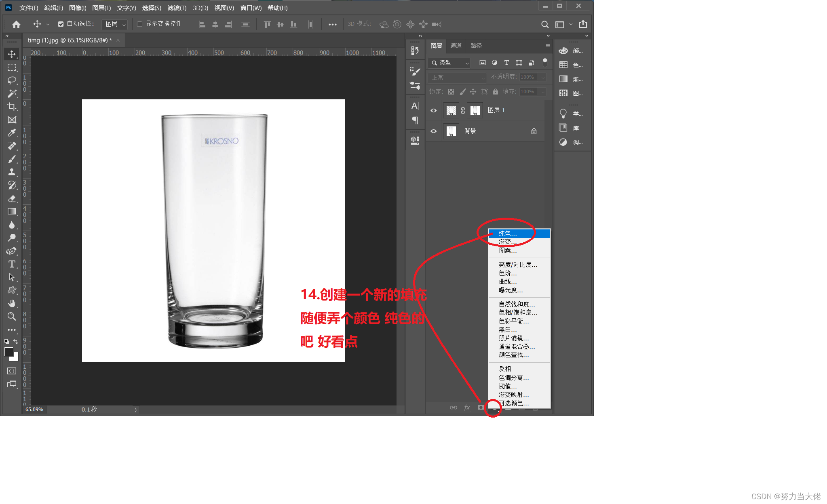
Task: Uncheck the 自动选择 checkbox
Action: [61, 24]
